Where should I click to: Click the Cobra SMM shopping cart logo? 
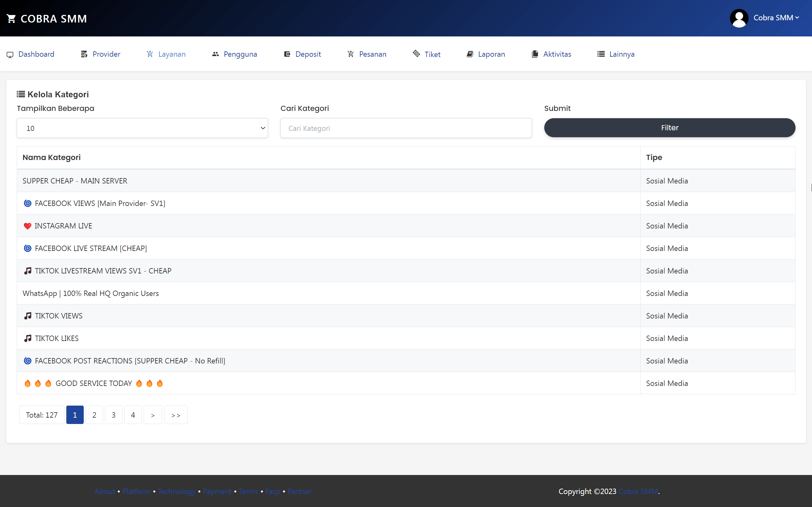point(12,18)
